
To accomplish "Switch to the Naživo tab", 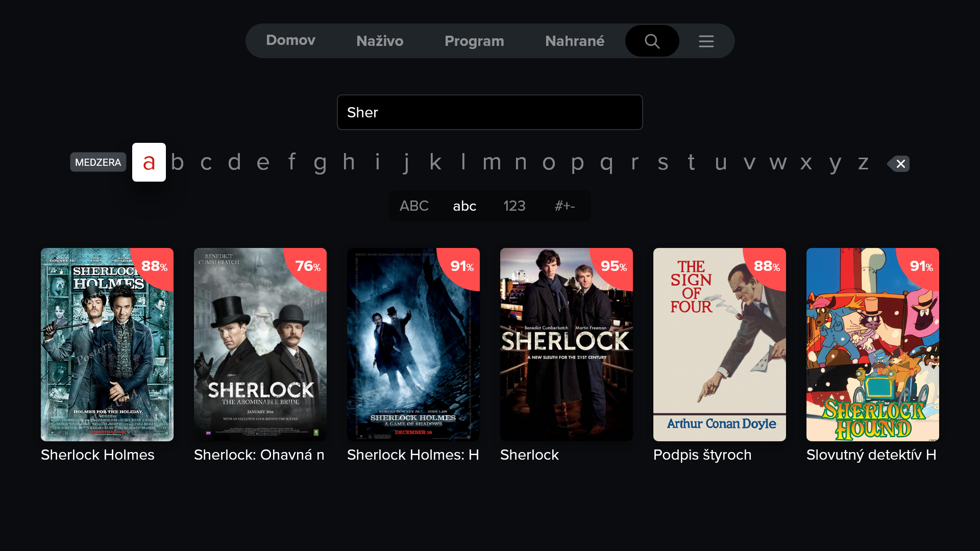I will 380,41.
